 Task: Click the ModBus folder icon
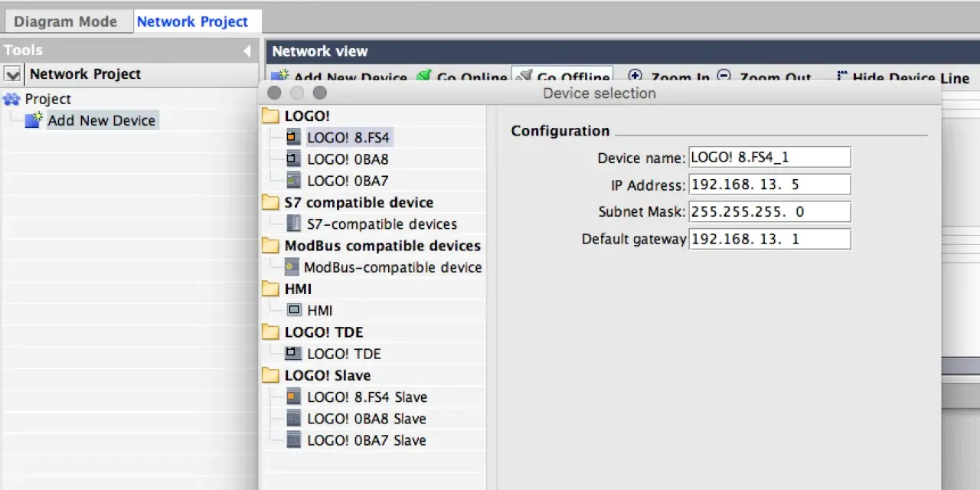pyautogui.click(x=270, y=246)
